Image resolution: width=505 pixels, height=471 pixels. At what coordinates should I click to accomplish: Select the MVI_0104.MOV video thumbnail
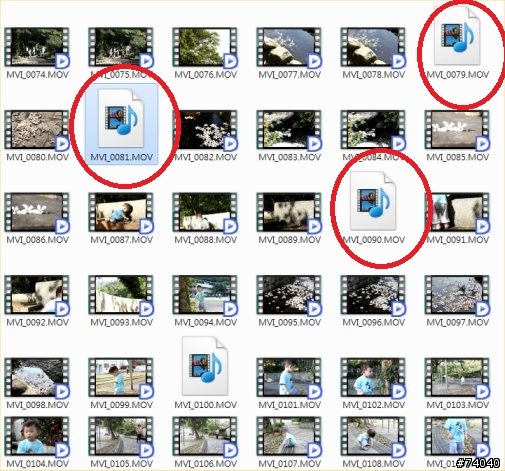coord(37,437)
